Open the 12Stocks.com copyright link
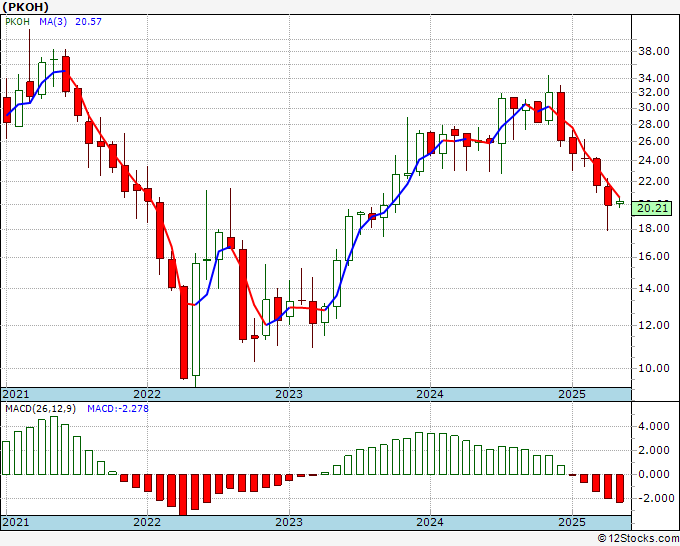680x546 pixels. click(x=638, y=539)
